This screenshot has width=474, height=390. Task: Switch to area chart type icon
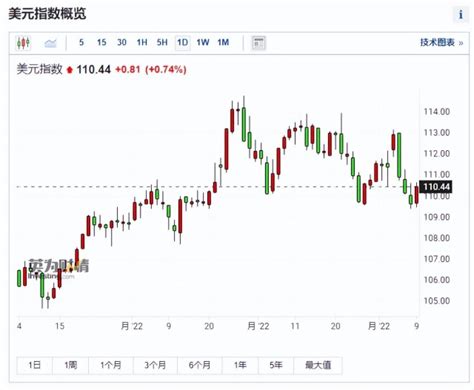click(x=51, y=43)
